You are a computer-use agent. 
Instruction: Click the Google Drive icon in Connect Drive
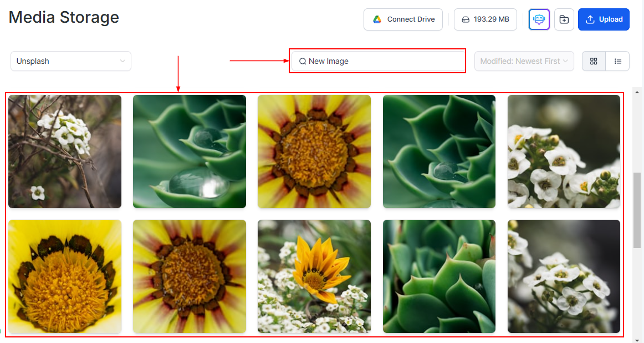(377, 19)
